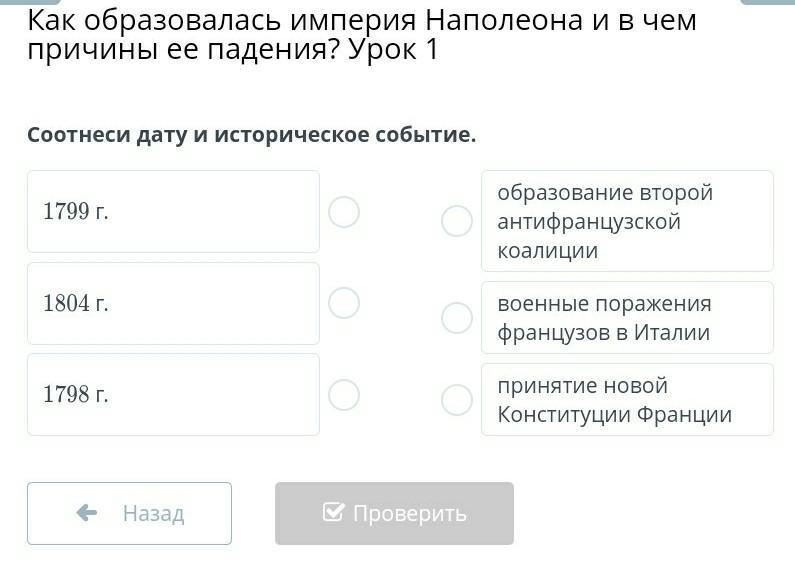Viewport: 795px width, 564px height.
Task: Choose the образование второй антифранцузской коалиции card
Action: click(x=627, y=221)
